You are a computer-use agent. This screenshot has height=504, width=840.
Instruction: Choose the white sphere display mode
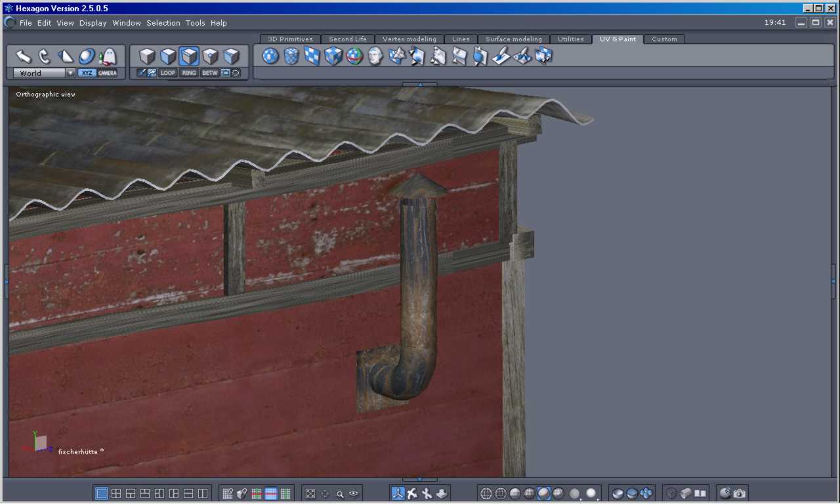click(591, 493)
